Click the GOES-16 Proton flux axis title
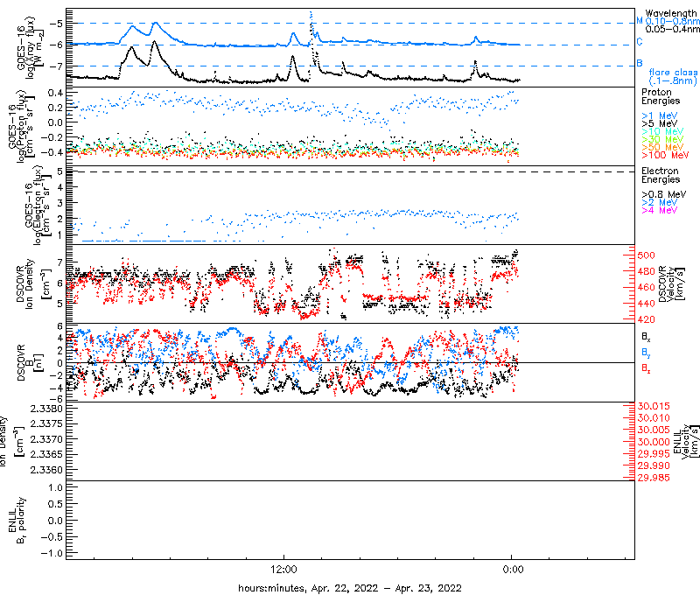 coord(21,126)
